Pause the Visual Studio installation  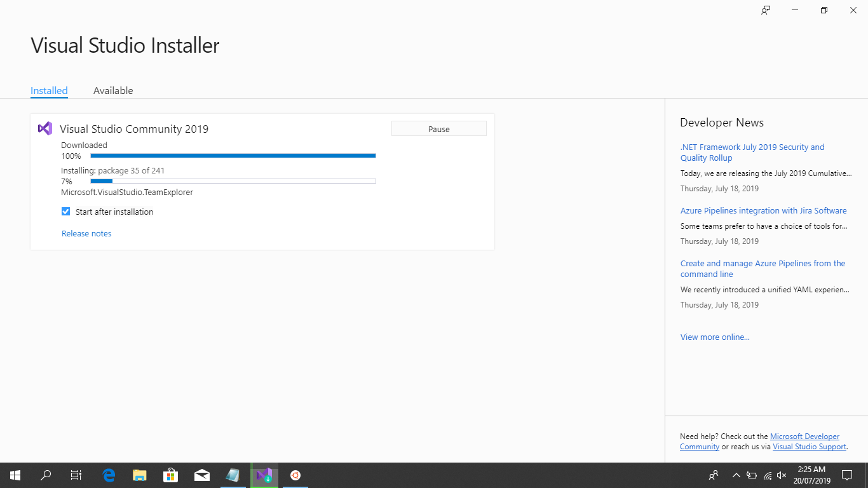click(439, 129)
